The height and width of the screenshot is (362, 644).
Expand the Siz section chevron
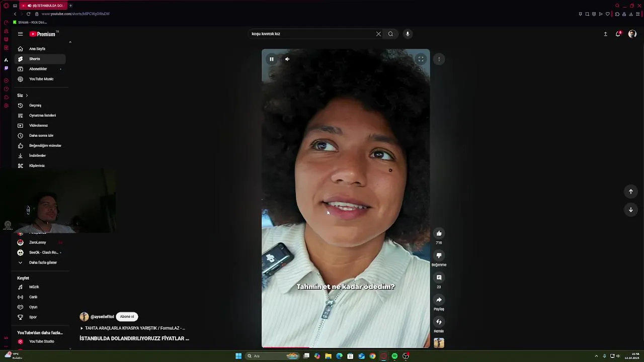(27, 96)
